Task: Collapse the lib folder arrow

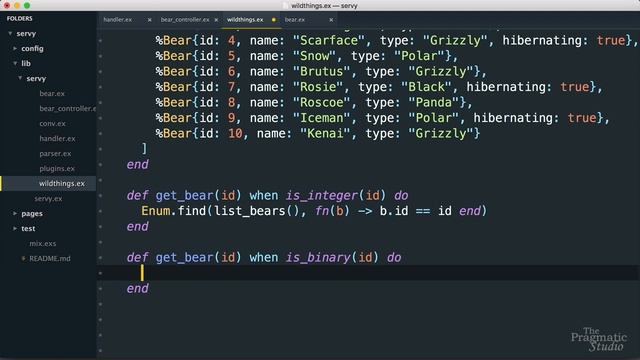Action: click(x=15, y=63)
